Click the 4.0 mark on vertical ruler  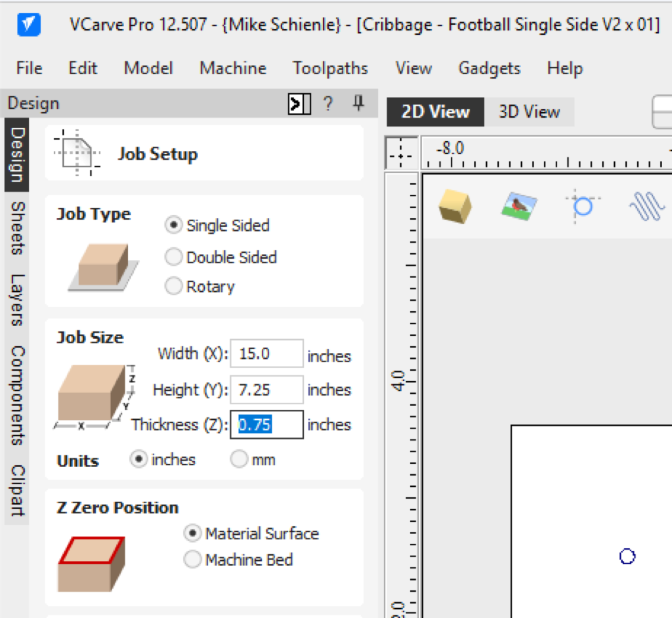coord(398,381)
